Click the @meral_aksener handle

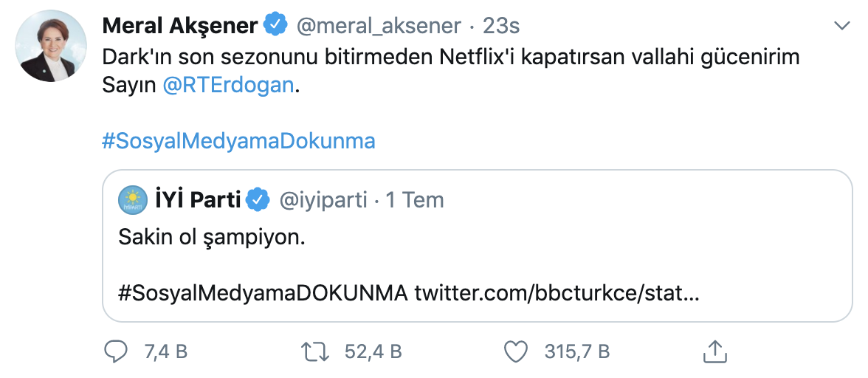point(379,26)
